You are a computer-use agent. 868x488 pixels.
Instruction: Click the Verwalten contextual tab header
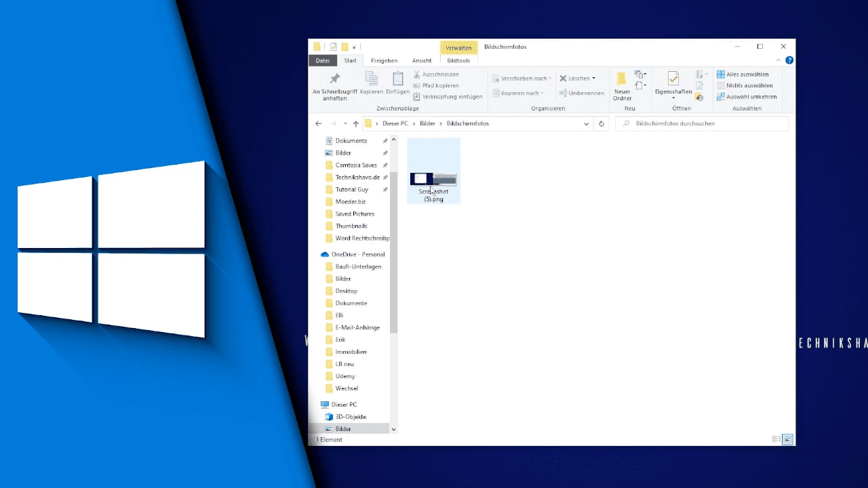(458, 47)
